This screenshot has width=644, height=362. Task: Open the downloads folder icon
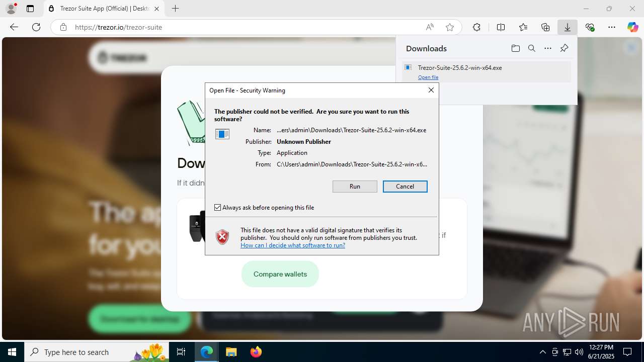pos(515,48)
